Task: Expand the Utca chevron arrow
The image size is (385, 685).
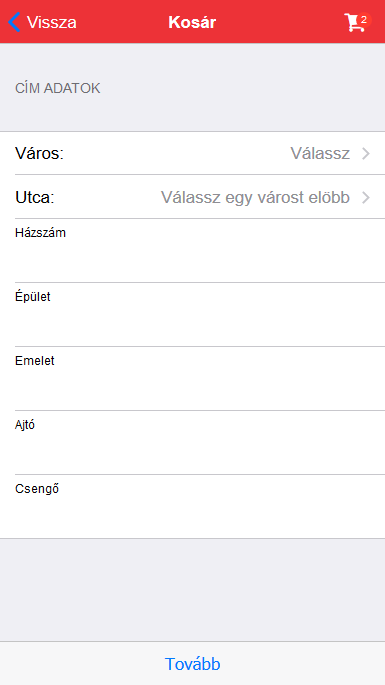Action: (366, 197)
